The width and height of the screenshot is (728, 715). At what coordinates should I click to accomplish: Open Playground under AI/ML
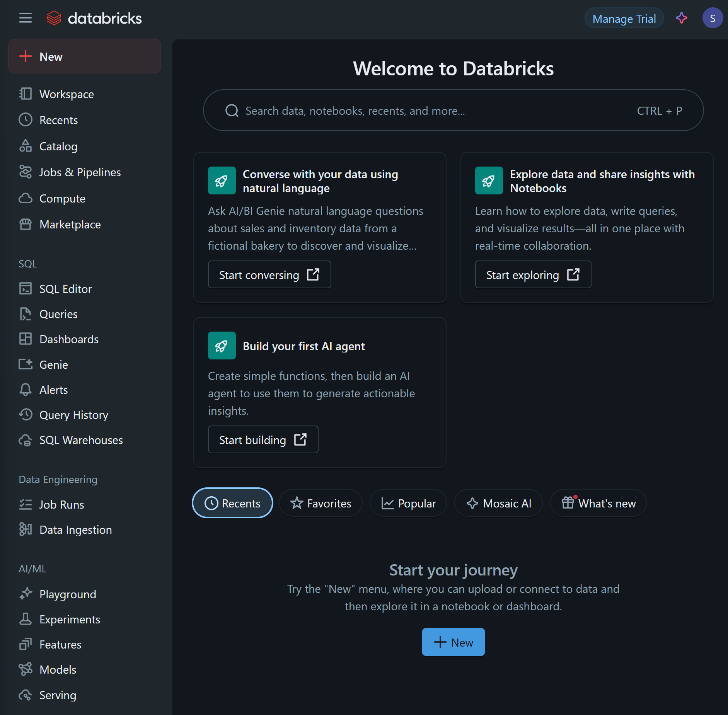[x=85, y=594]
